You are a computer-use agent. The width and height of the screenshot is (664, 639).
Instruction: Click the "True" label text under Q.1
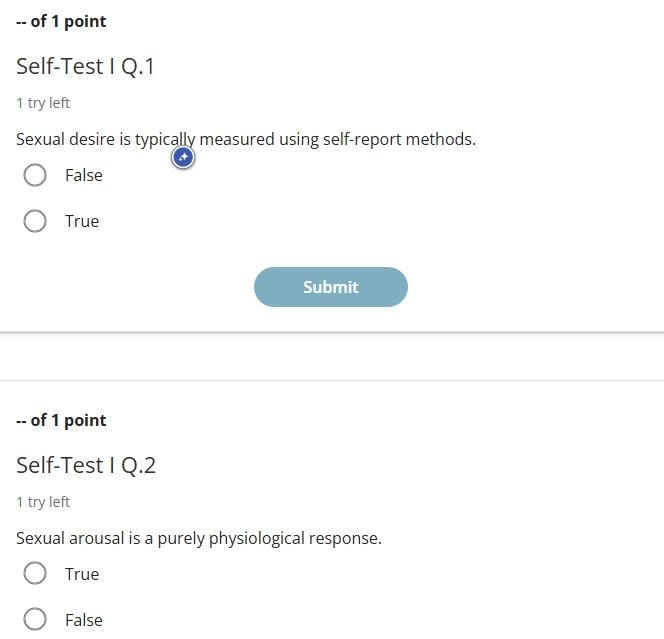82,221
